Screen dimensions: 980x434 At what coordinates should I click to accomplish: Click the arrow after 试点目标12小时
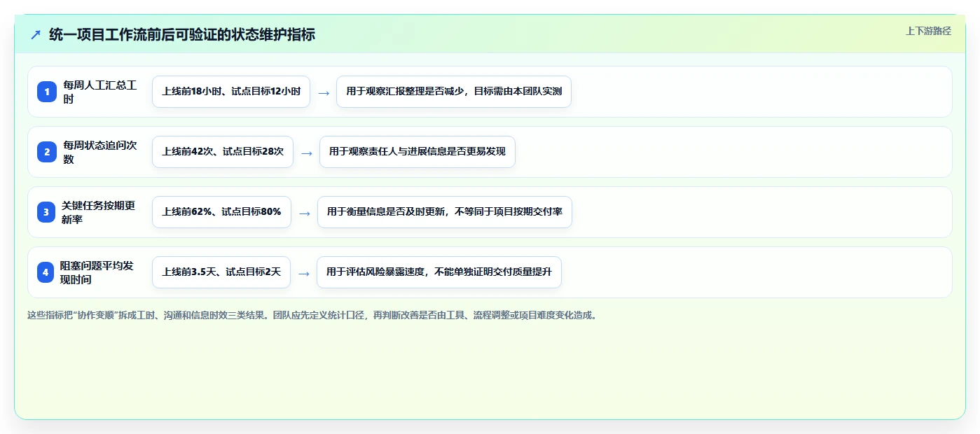[x=324, y=92]
